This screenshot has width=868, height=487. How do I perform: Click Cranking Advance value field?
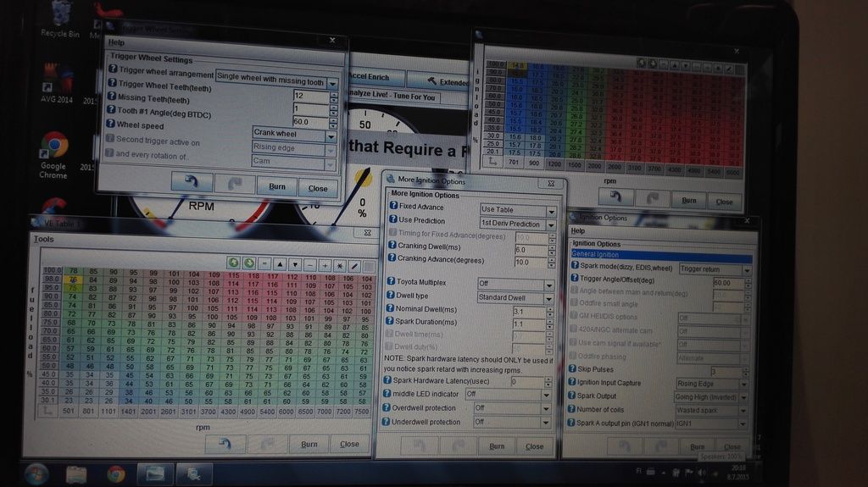(531, 263)
